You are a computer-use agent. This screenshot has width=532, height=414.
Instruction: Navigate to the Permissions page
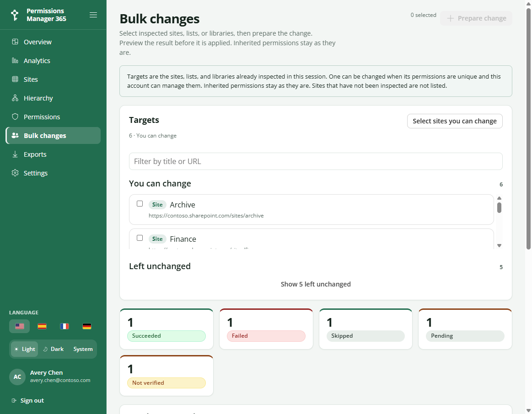coord(53,117)
